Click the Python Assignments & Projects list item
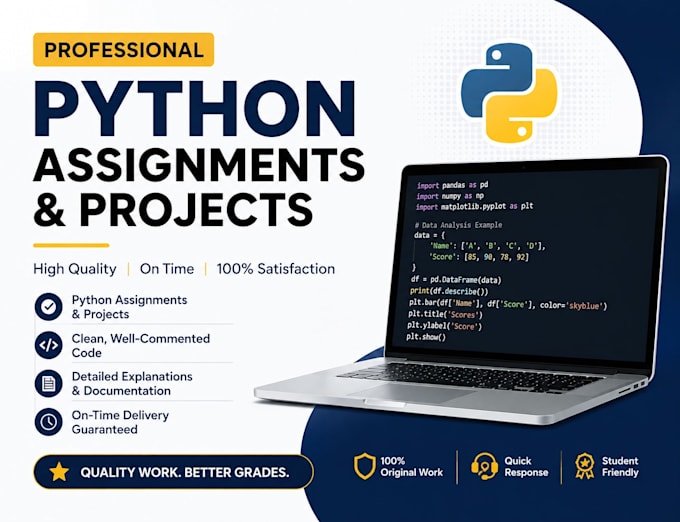Screen dimensions: 680x522 [130, 307]
